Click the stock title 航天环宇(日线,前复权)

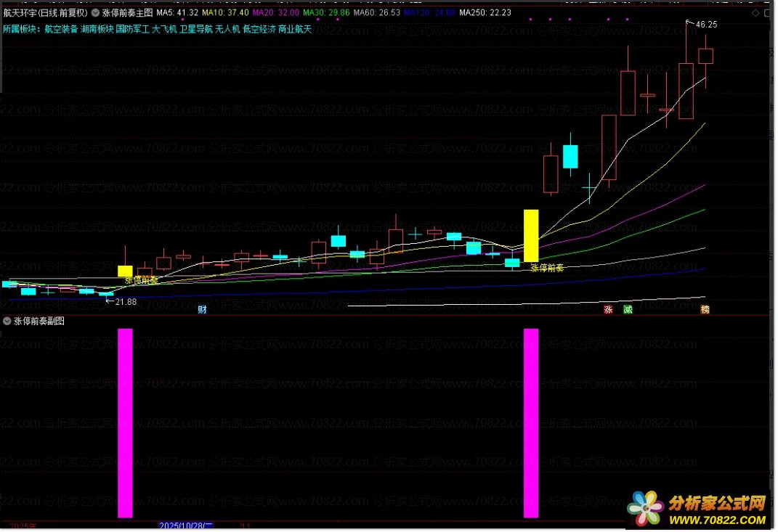pyautogui.click(x=45, y=13)
